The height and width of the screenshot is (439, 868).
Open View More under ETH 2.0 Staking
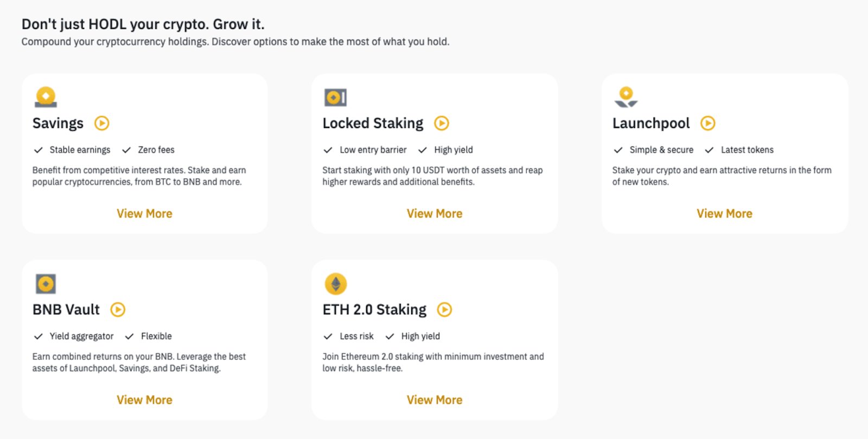coord(434,400)
